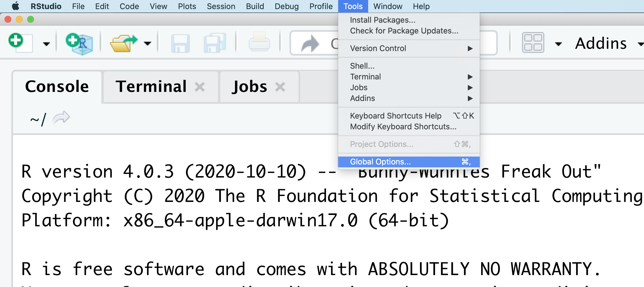This screenshot has width=644, height=287.
Task: Print the current file icon
Action: click(259, 43)
